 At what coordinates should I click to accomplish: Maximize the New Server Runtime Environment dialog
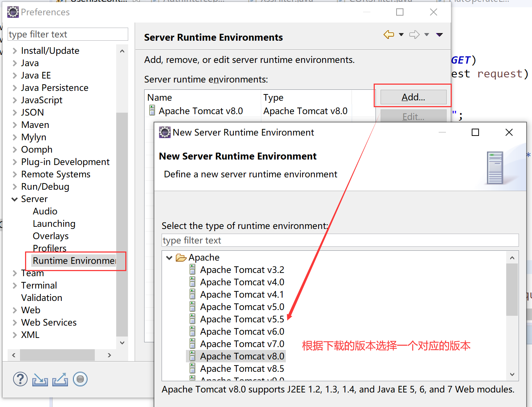pos(475,132)
